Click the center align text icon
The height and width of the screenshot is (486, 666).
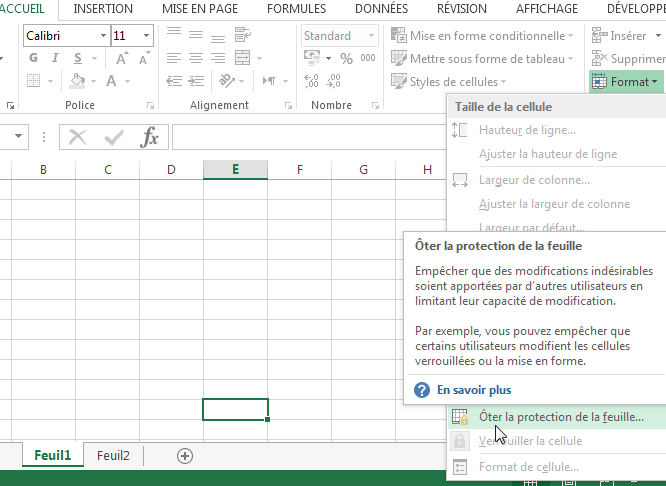pos(195,58)
